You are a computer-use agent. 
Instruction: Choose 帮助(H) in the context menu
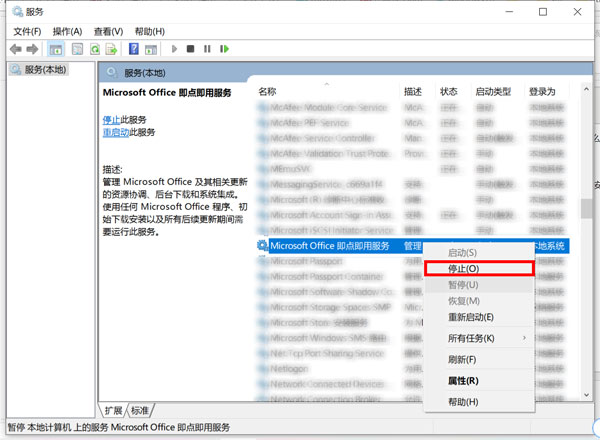coord(479,402)
